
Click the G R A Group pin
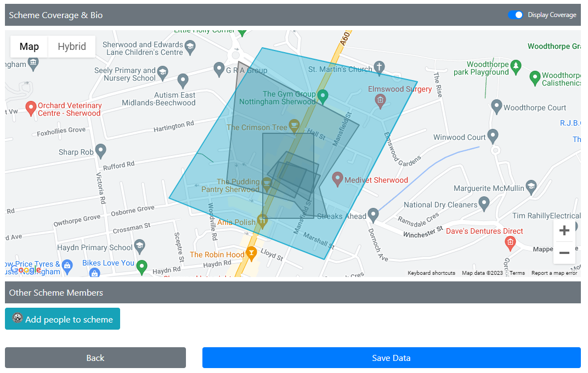point(219,69)
